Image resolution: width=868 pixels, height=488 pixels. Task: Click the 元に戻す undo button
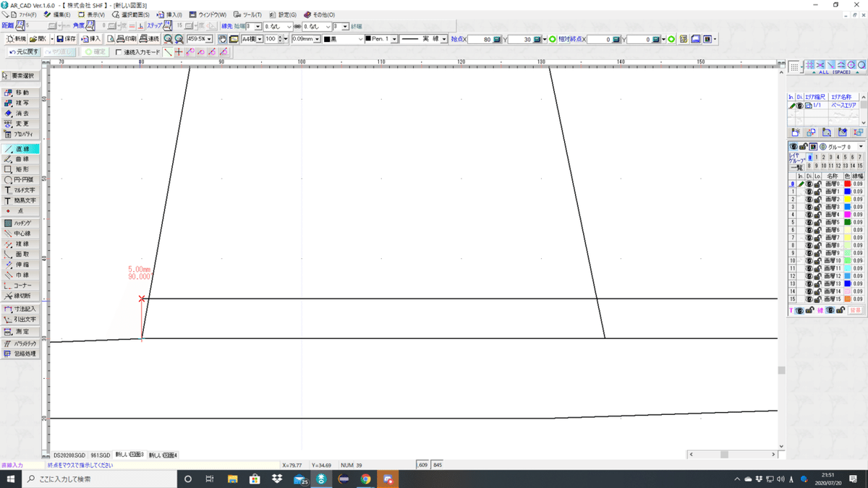[x=25, y=52]
